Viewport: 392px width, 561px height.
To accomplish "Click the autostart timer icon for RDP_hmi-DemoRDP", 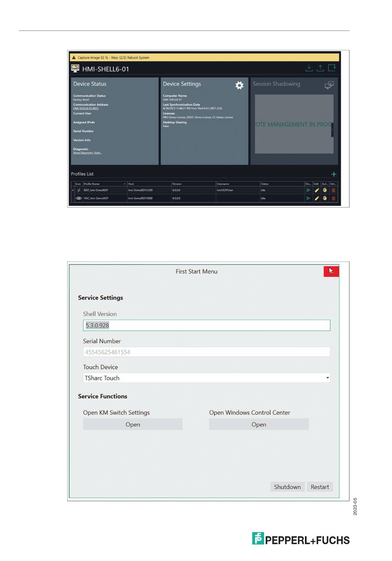I will pyautogui.click(x=325, y=190).
